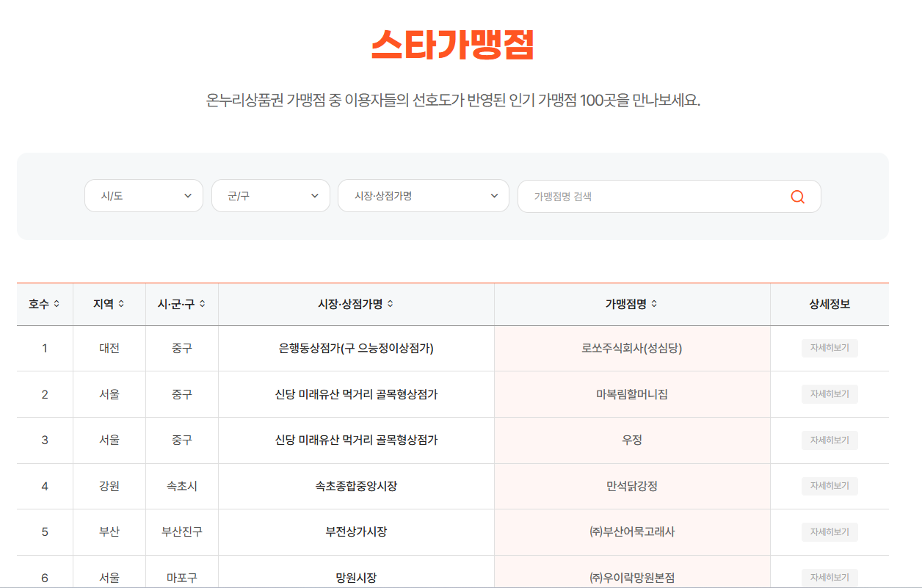Sort by 가맹점명 using its sort arrows
The image size is (922, 588).
click(x=656, y=304)
